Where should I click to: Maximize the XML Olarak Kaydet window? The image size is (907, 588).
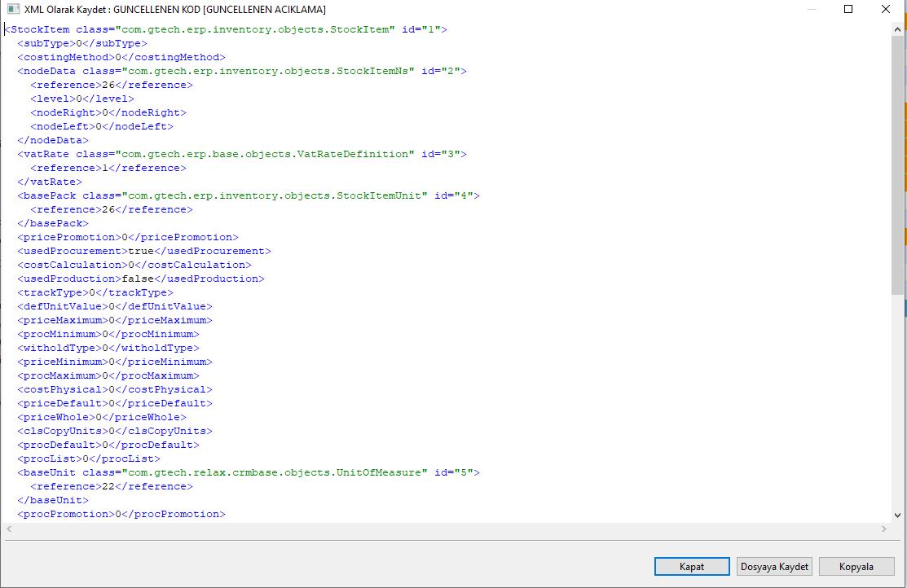pos(848,9)
